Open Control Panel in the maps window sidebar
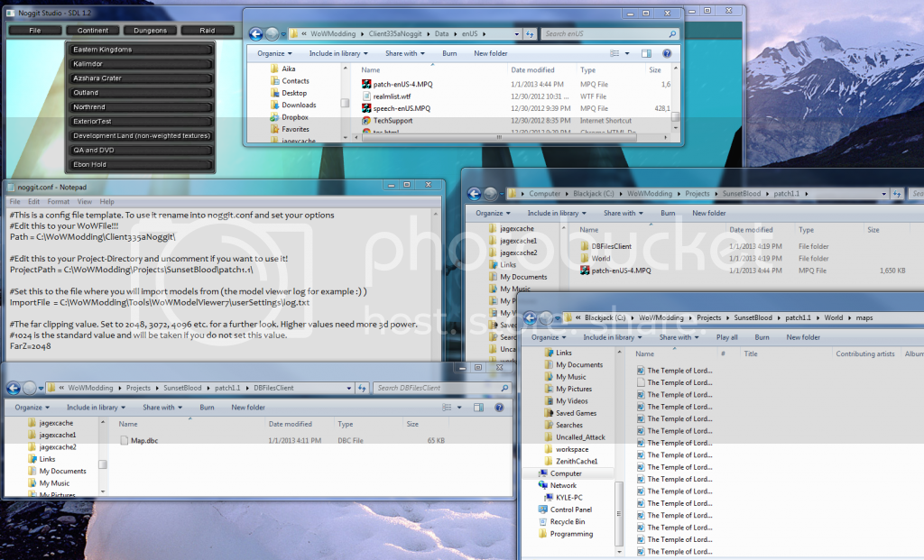This screenshot has width=924, height=560. click(570, 510)
